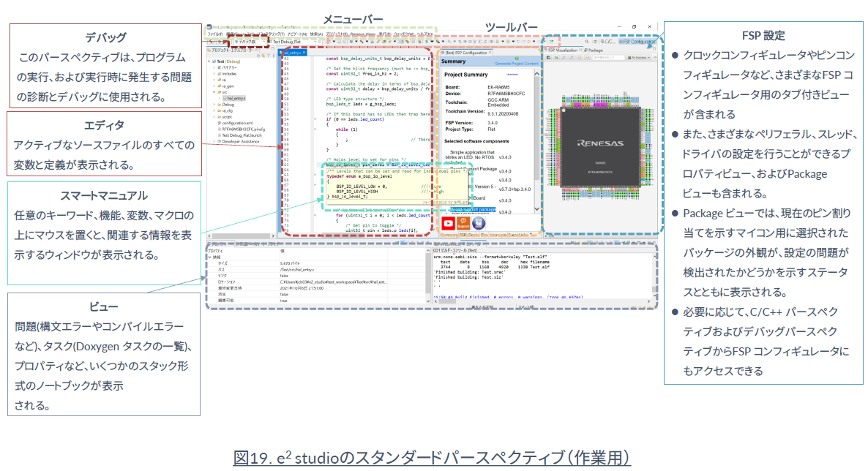The image size is (868, 471).
Task: Open the リファクタリング(T) menu
Action: point(272,34)
